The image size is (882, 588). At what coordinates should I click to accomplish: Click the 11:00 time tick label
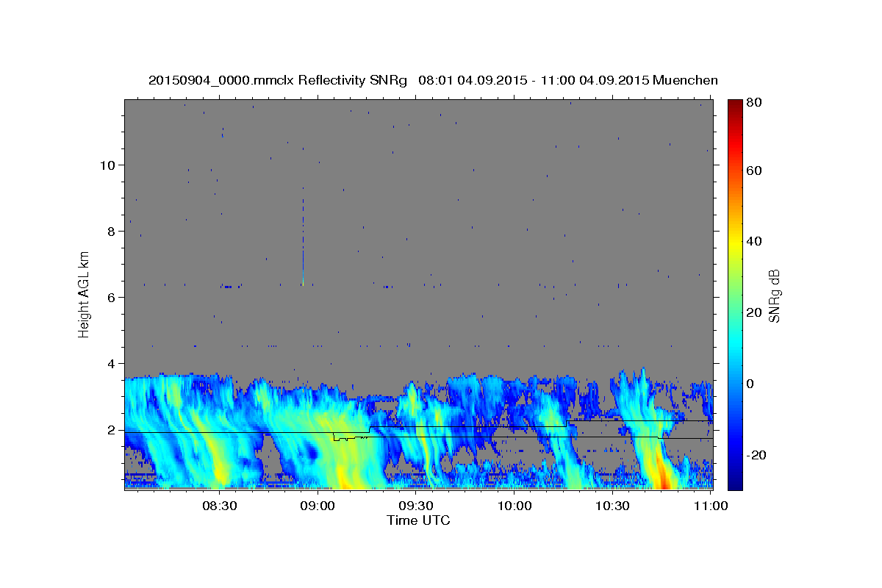click(711, 506)
